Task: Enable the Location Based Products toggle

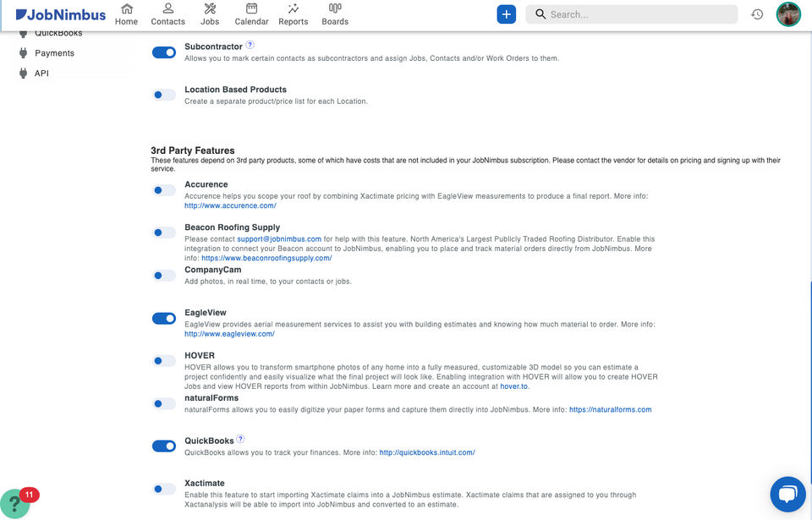Action: [163, 95]
